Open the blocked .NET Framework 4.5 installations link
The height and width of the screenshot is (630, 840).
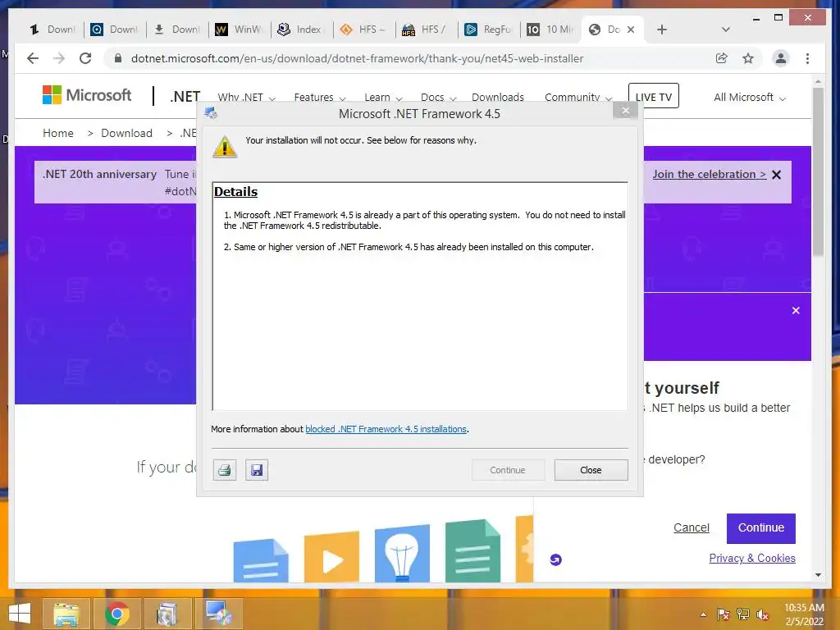pyautogui.click(x=386, y=429)
